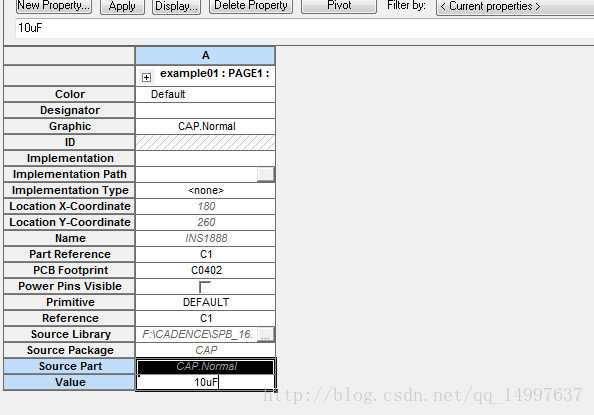Select the Reference row header
594x415 pixels.
coord(69,318)
